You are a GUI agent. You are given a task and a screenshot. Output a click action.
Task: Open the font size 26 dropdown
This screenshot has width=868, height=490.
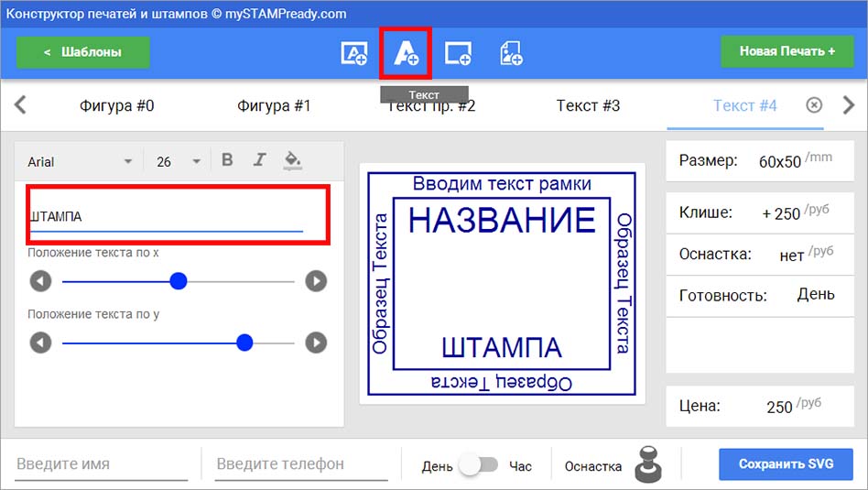[178, 162]
